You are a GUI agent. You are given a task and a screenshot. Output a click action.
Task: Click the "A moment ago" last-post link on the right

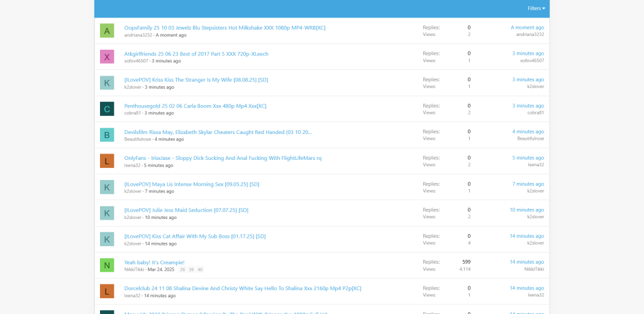(x=527, y=27)
